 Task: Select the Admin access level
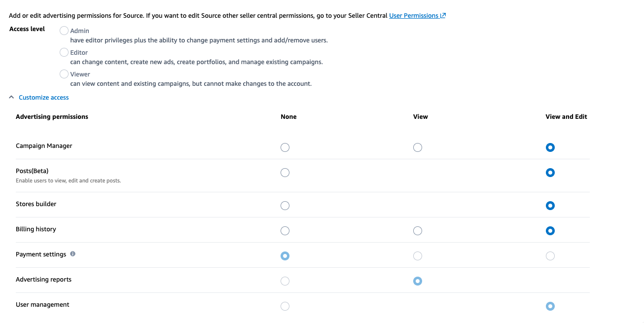(x=64, y=31)
